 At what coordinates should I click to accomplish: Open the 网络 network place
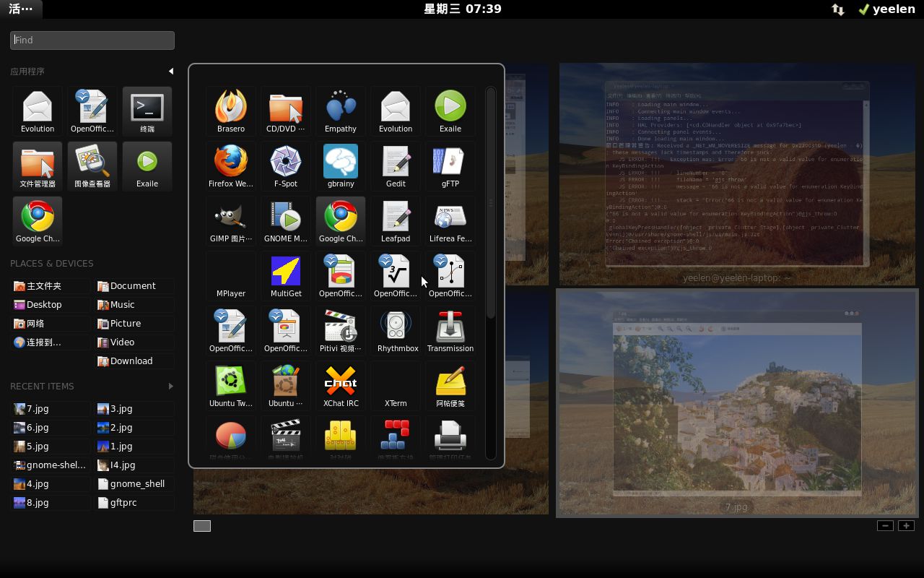pos(51,323)
